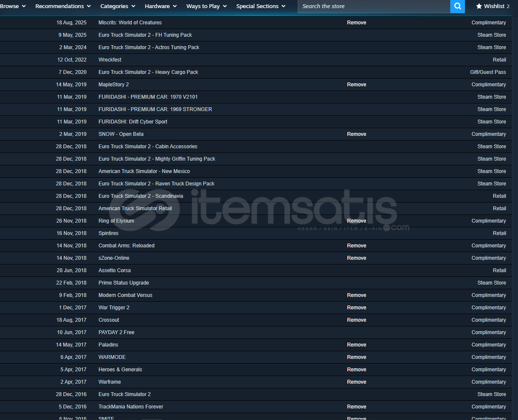Image resolution: width=518 pixels, height=420 pixels.
Task: Remove Heroes & Generals license
Action: (x=356, y=370)
